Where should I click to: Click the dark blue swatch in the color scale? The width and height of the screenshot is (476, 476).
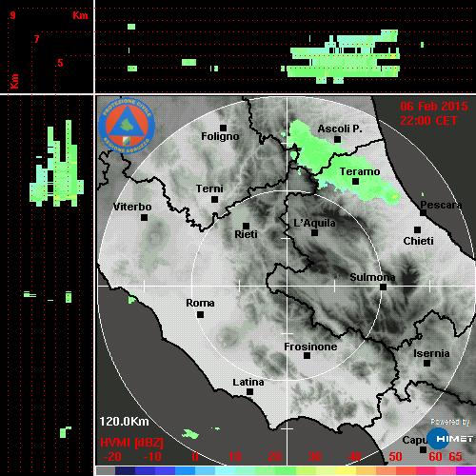(x=125, y=471)
